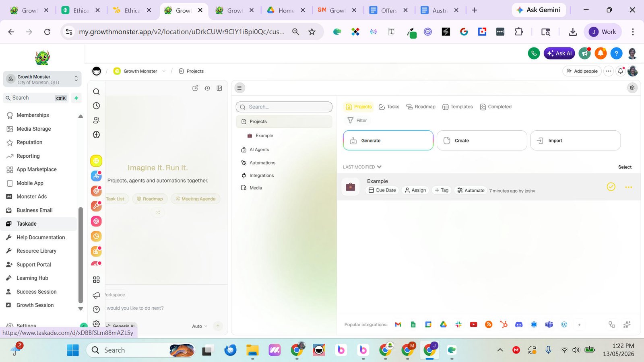Open the Last Modified sort dropdown
The image size is (644, 362).
click(362, 167)
